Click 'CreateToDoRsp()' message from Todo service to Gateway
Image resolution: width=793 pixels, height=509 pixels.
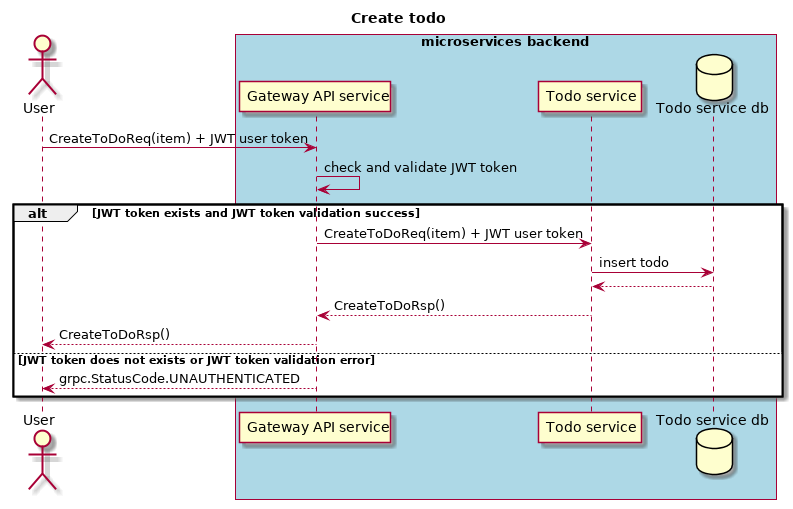point(389,305)
